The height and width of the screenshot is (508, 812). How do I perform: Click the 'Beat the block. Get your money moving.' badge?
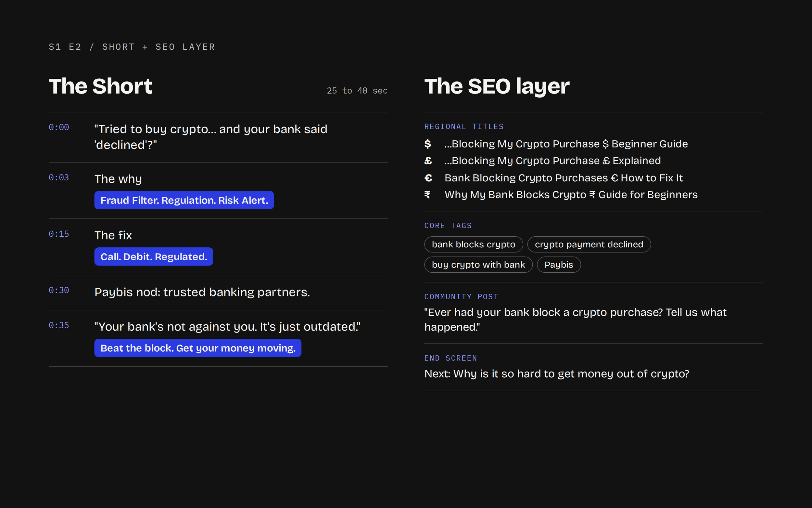(198, 348)
